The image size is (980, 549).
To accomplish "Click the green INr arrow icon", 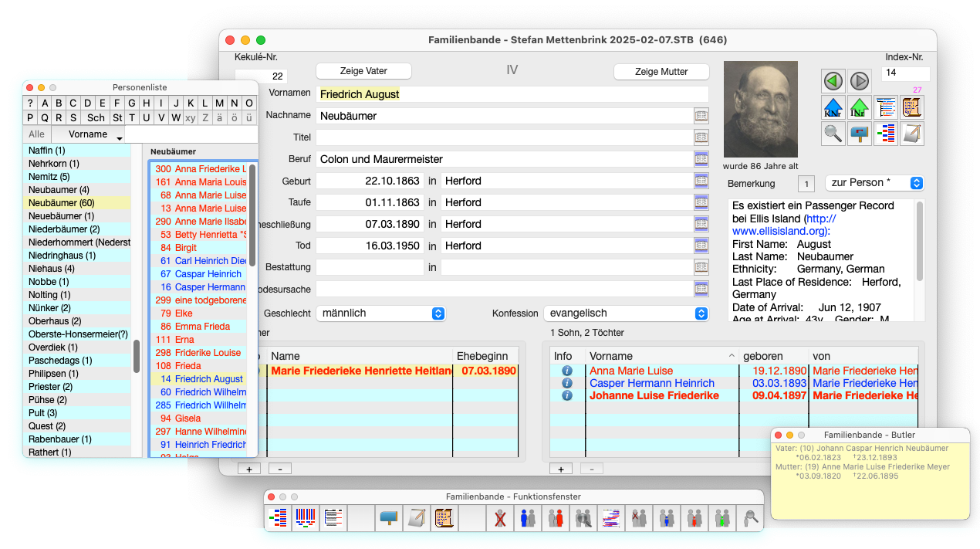I will 860,107.
